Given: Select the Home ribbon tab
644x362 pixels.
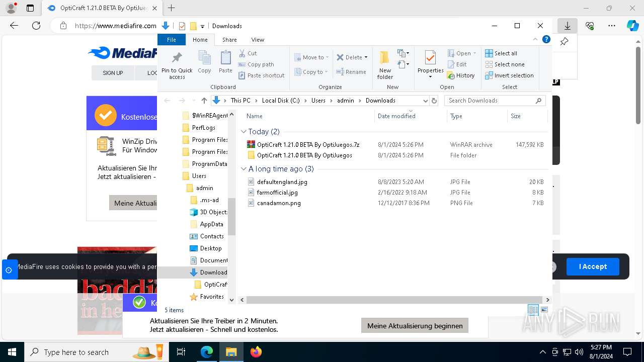Looking at the screenshot, I should tap(200, 40).
